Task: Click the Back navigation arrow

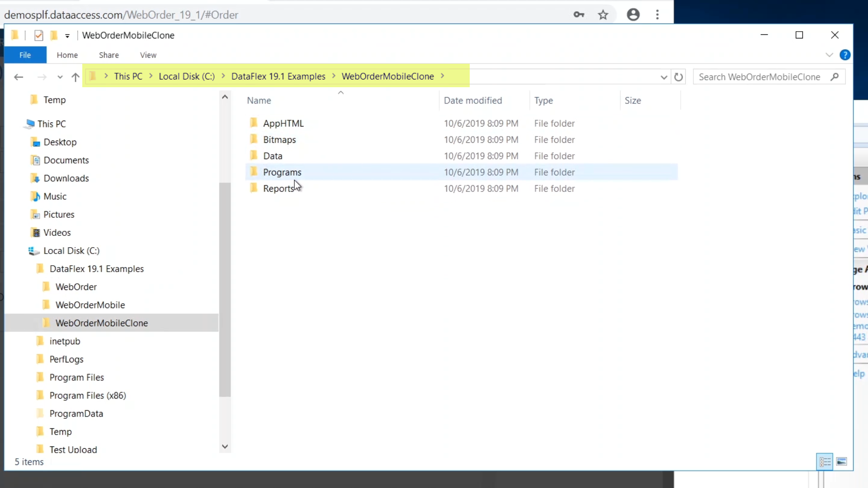Action: tap(19, 77)
